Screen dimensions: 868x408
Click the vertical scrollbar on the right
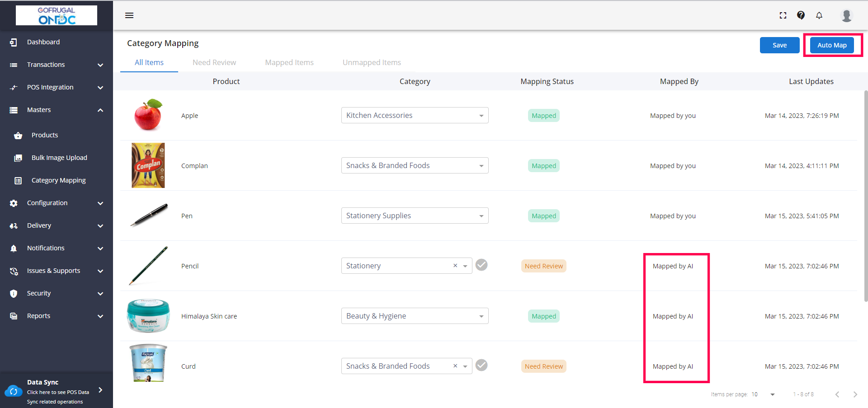coord(866,195)
